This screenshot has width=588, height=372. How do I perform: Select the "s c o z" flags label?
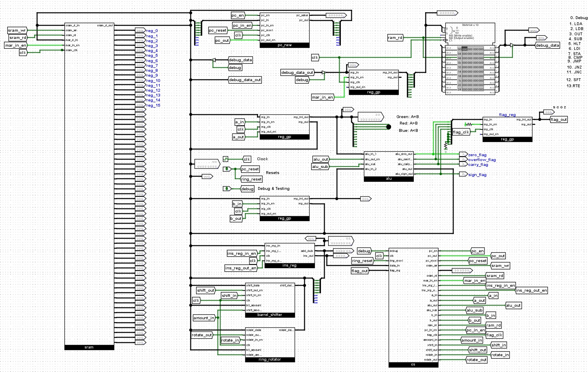click(560, 107)
